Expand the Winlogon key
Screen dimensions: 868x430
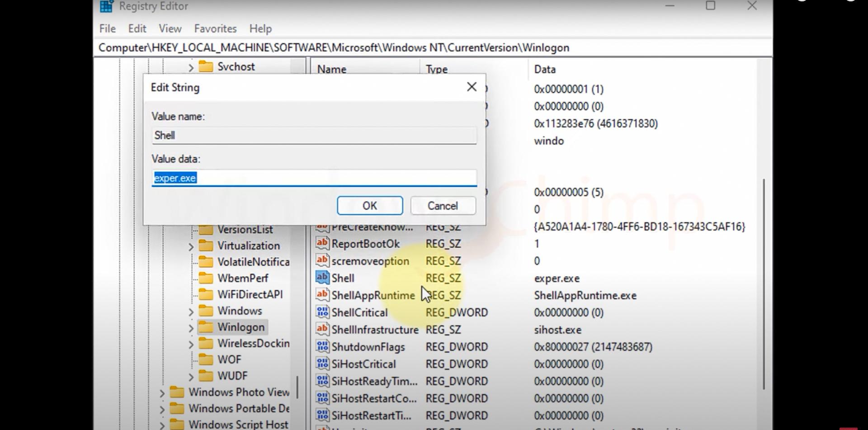[191, 328]
